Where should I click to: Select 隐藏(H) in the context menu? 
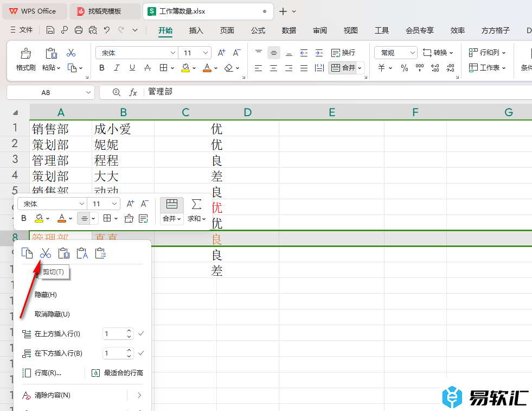pyautogui.click(x=46, y=294)
